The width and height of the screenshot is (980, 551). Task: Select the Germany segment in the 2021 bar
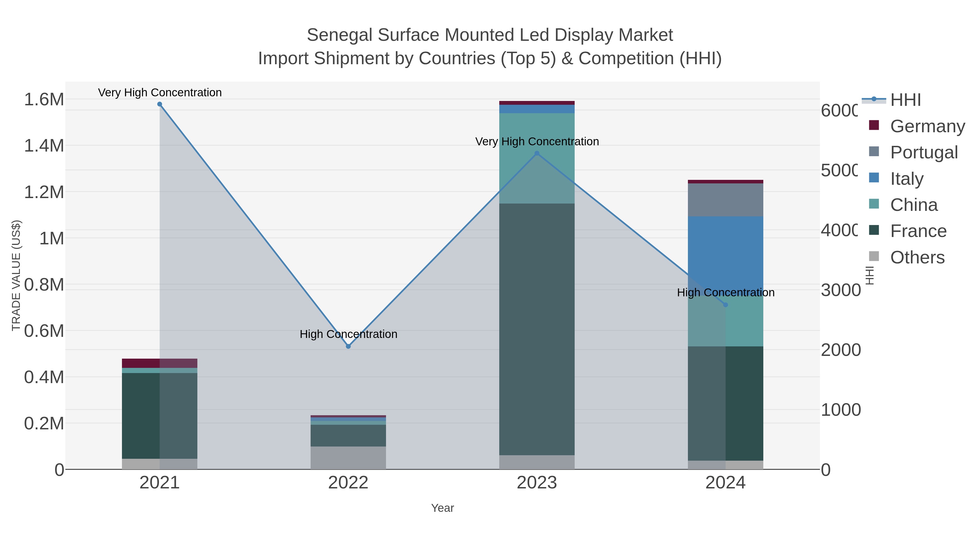click(x=160, y=363)
